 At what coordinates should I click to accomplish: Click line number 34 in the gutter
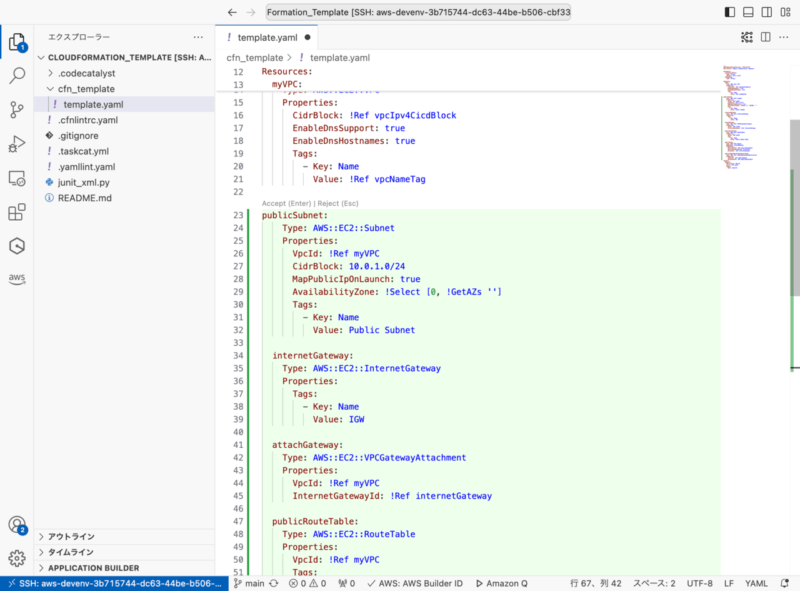click(x=238, y=356)
